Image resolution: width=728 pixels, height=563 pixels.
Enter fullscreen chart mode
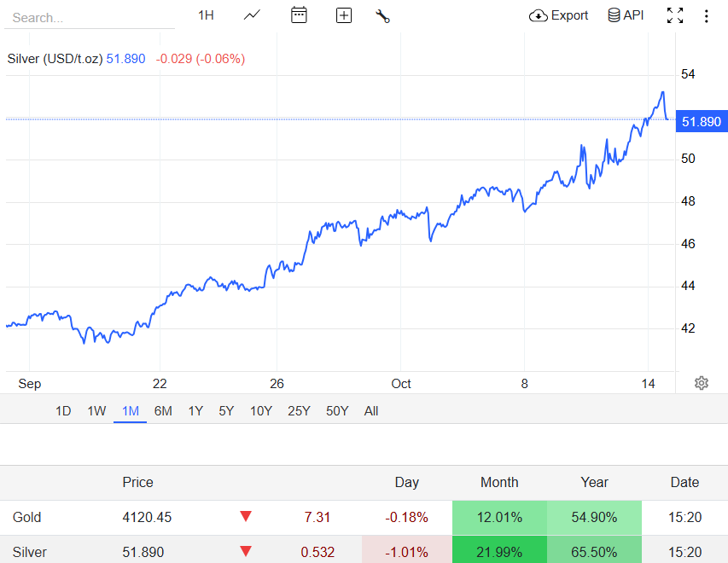point(675,15)
